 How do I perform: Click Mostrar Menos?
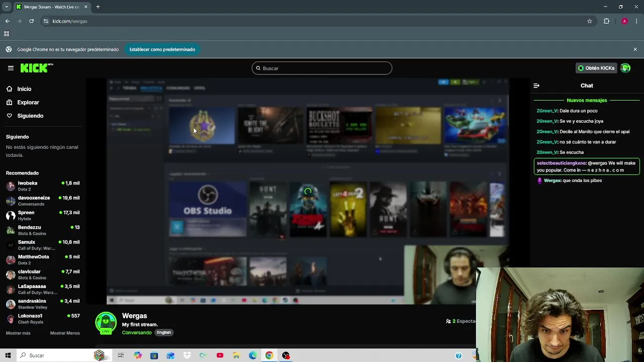tap(65, 333)
